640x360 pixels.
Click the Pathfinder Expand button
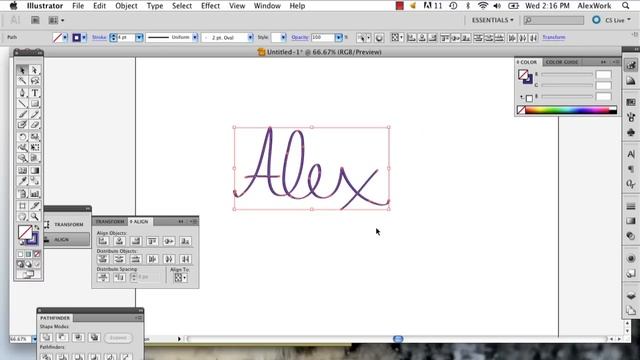click(118, 338)
